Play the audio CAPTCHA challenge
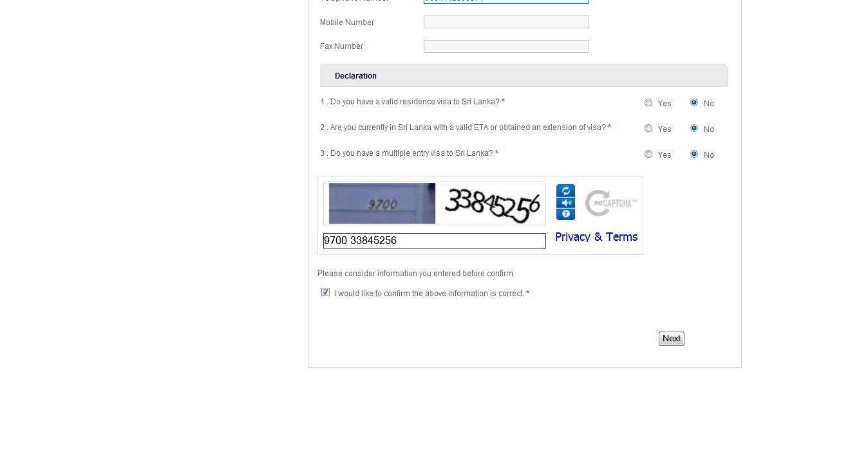 click(x=565, y=203)
